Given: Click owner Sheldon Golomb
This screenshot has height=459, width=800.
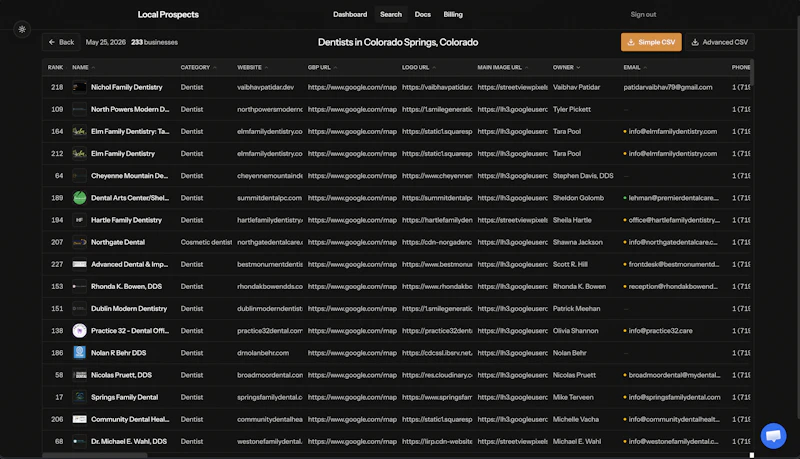Looking at the screenshot, I should [578, 198].
